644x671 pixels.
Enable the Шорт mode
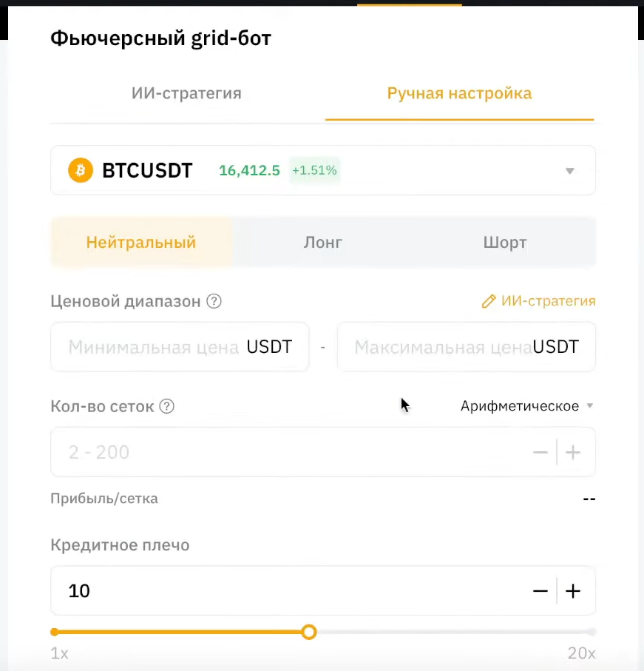click(505, 242)
